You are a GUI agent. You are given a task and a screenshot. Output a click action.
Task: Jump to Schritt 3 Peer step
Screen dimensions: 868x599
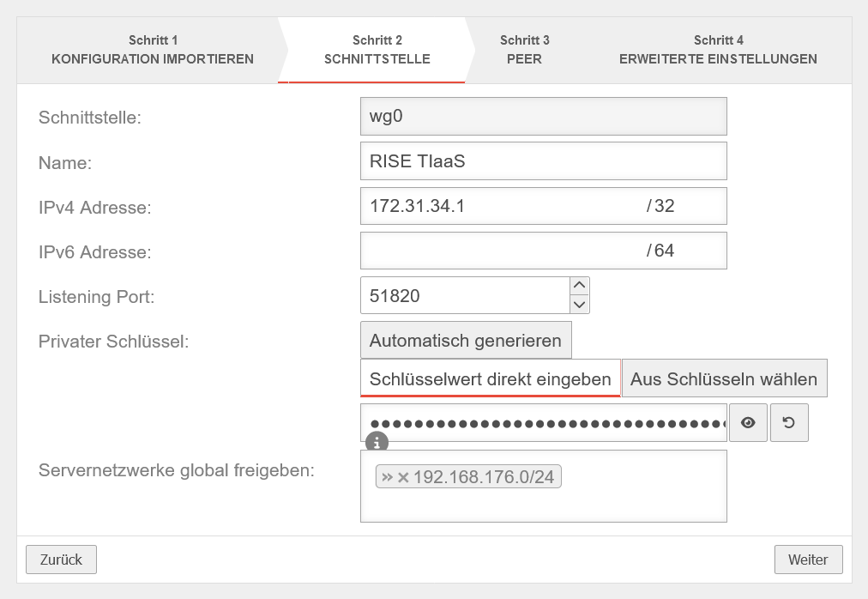[524, 50]
